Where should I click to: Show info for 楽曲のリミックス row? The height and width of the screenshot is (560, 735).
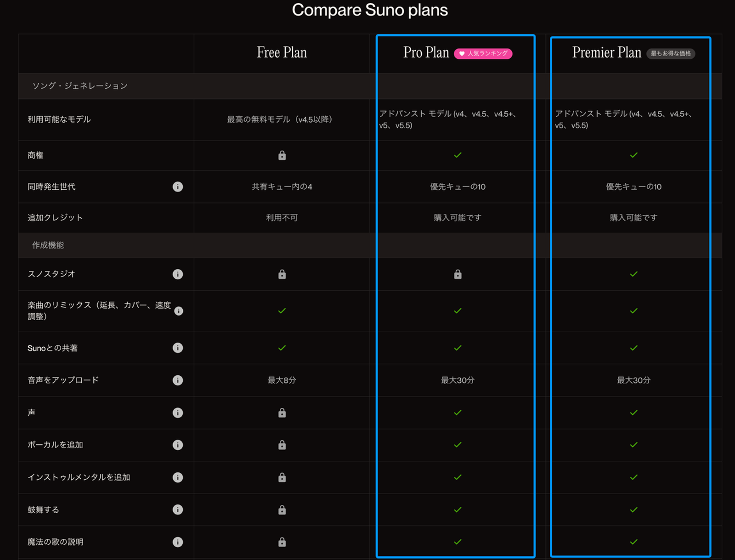(x=179, y=311)
